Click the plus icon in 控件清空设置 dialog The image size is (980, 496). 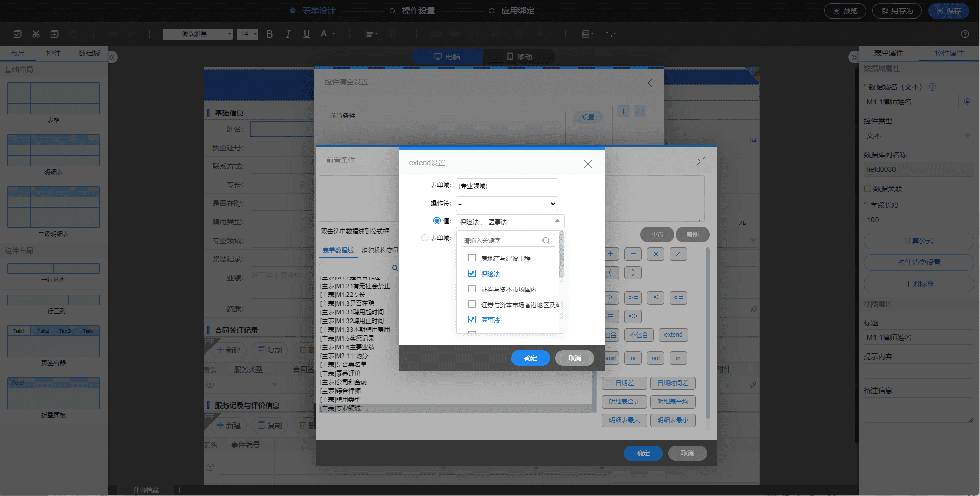[623, 111]
